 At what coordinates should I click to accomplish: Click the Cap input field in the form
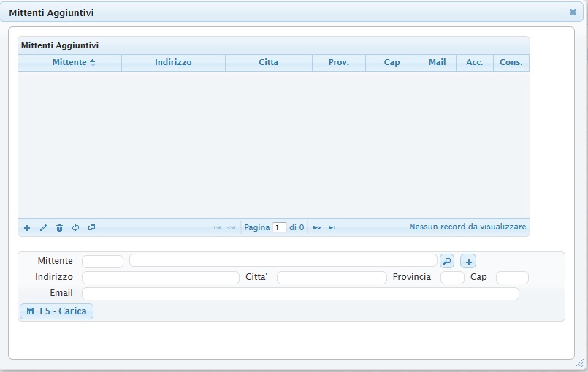click(512, 278)
